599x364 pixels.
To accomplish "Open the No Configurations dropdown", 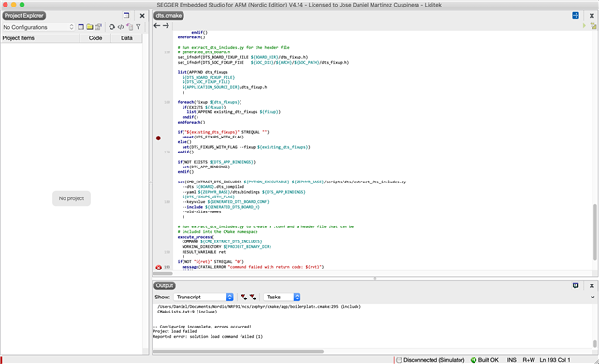I will tap(37, 27).
